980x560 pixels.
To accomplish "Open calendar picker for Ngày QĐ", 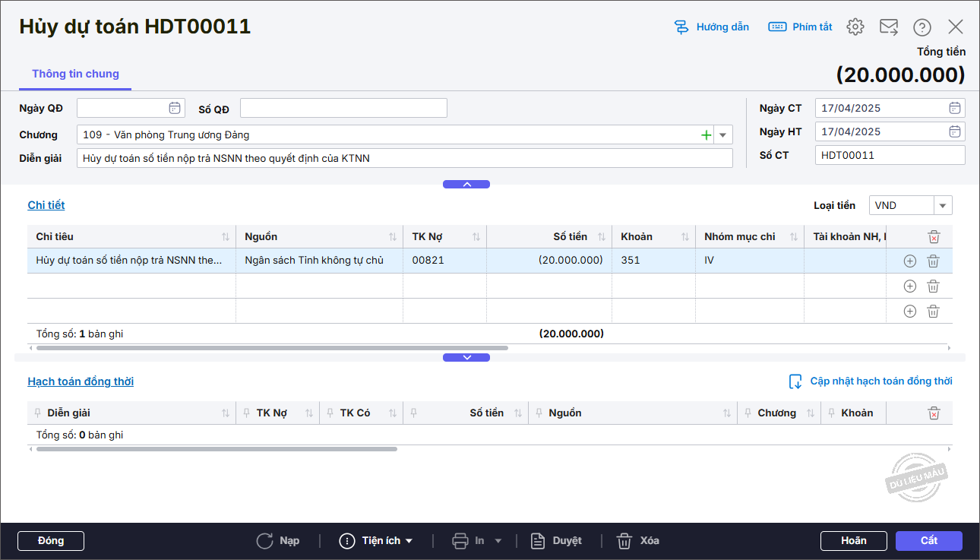I will point(175,108).
